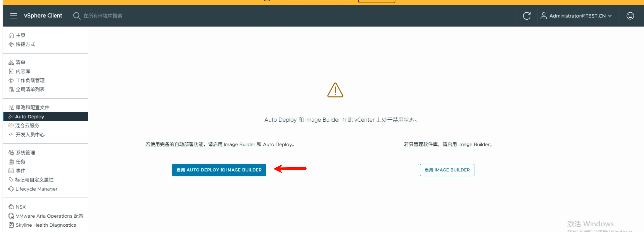Focus the global search input field

coord(103,16)
